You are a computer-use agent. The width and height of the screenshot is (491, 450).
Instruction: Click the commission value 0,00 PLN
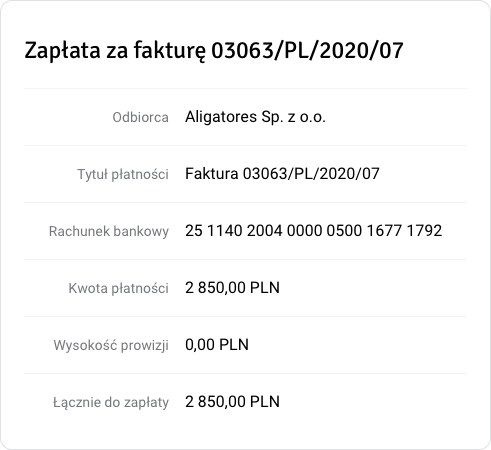click(217, 345)
